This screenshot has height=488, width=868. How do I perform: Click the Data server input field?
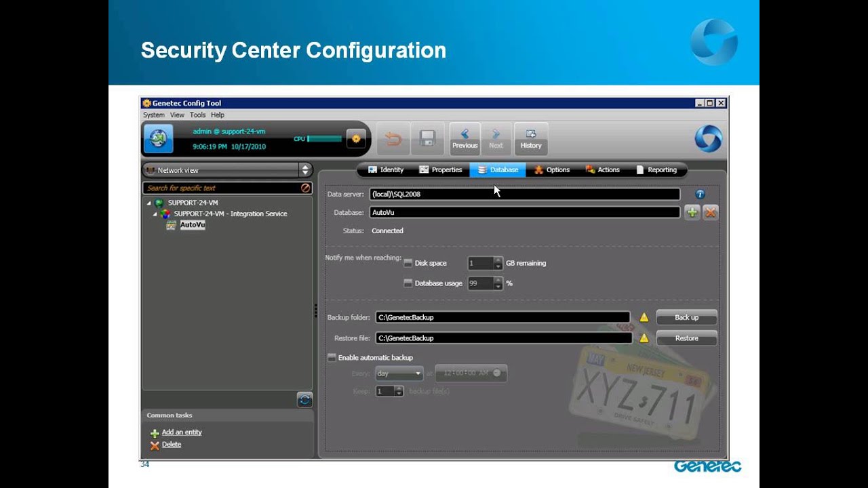point(524,195)
